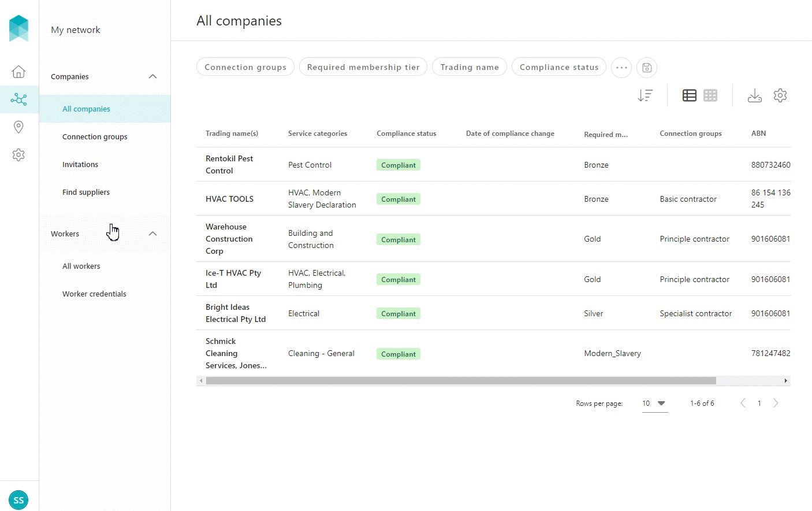Click the save filter icon
Image resolution: width=812 pixels, height=511 pixels.
[x=647, y=68]
